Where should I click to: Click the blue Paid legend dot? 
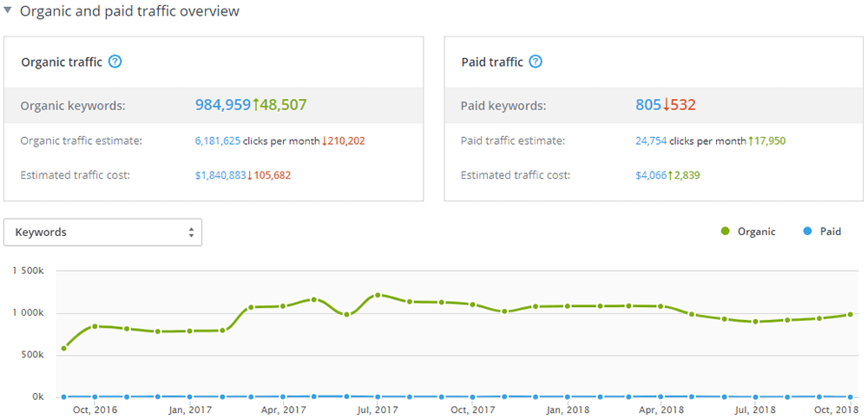point(808,232)
